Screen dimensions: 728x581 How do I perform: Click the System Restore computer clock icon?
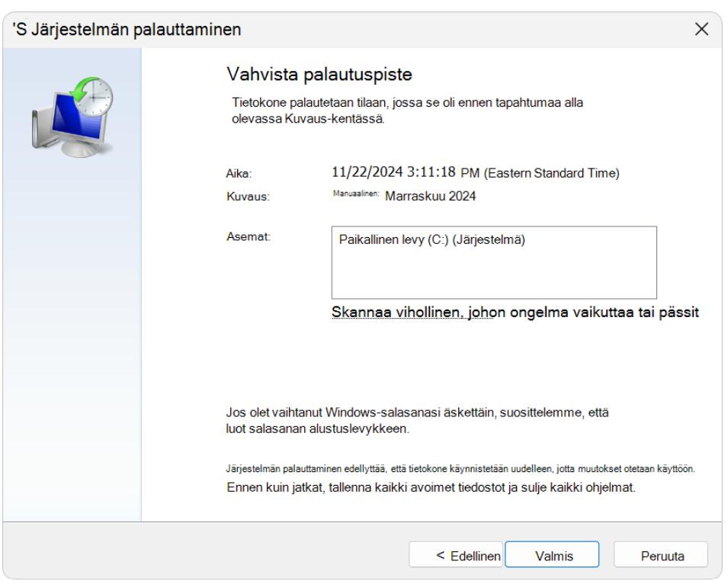coord(72,108)
